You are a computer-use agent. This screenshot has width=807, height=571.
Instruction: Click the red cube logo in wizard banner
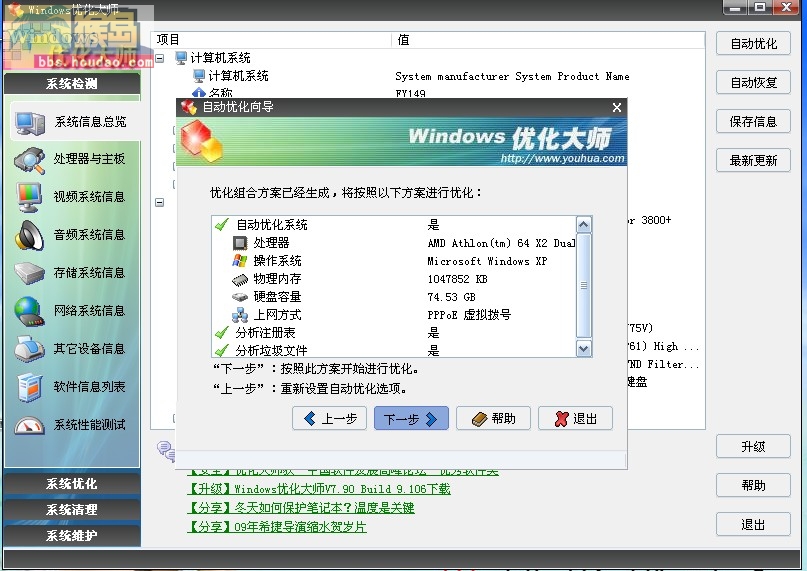pos(201,141)
